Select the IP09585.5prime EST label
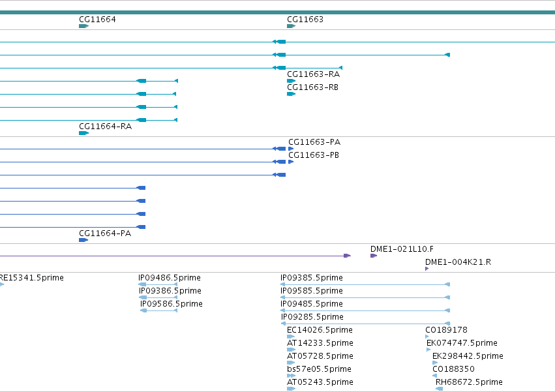This screenshot has height=392, width=555. tap(312, 291)
